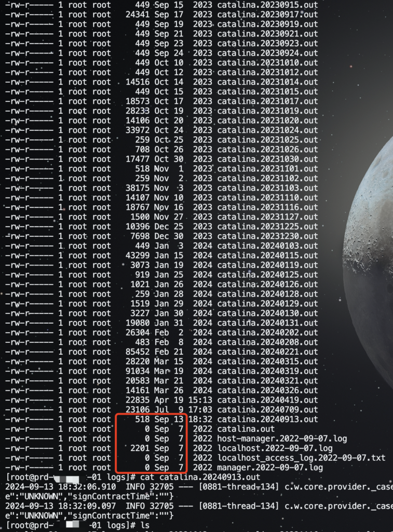The width and height of the screenshot is (393, 532).
Task: Click first 2024-09-13 18:32:06.910 log timestamp
Action: (x=60, y=487)
